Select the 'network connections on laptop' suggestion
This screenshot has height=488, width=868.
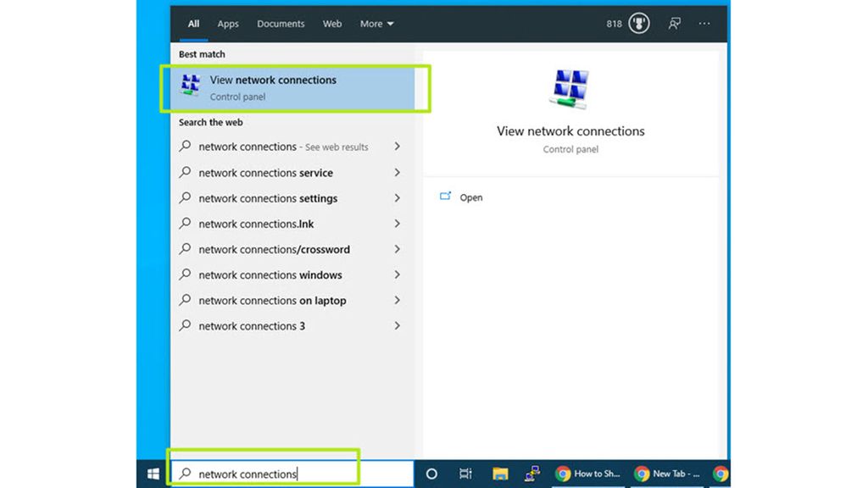pyautogui.click(x=271, y=300)
